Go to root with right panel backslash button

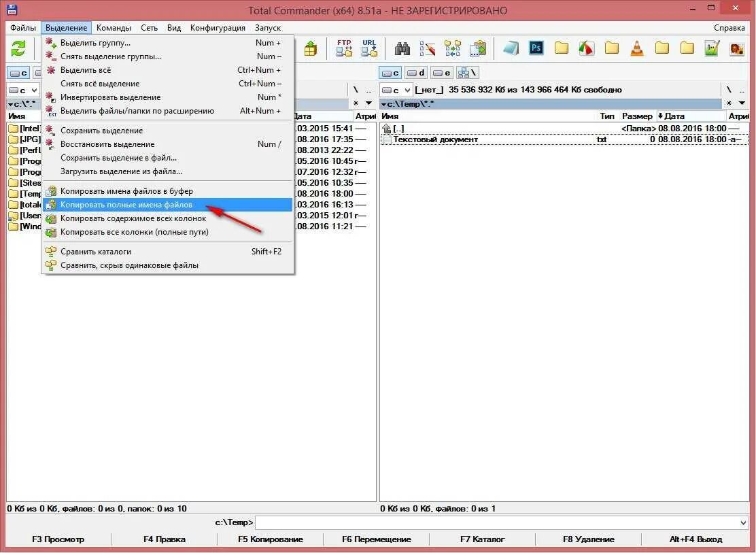click(729, 90)
